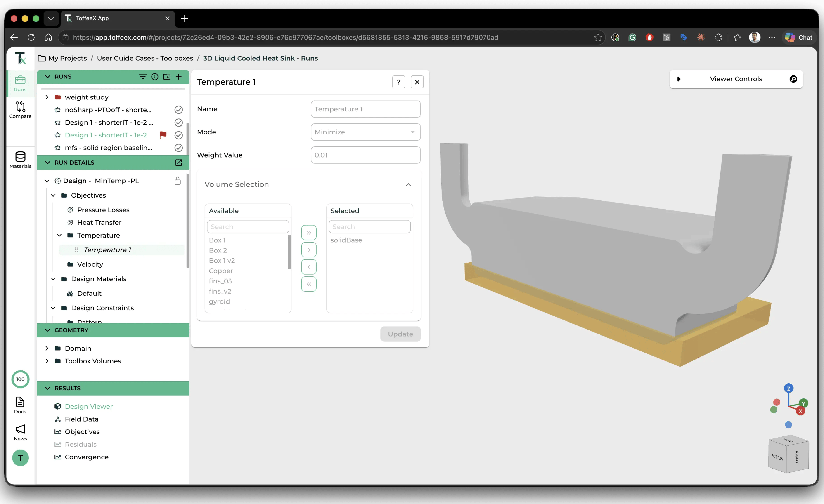Select Copper in Available list

click(221, 271)
